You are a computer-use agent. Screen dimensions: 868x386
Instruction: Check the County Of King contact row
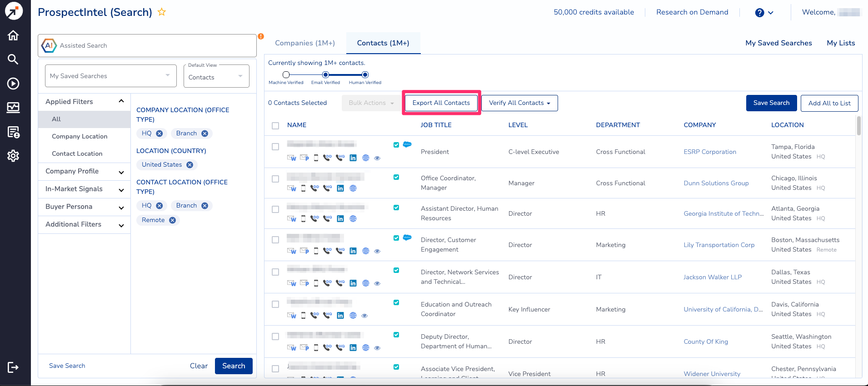coord(275,337)
